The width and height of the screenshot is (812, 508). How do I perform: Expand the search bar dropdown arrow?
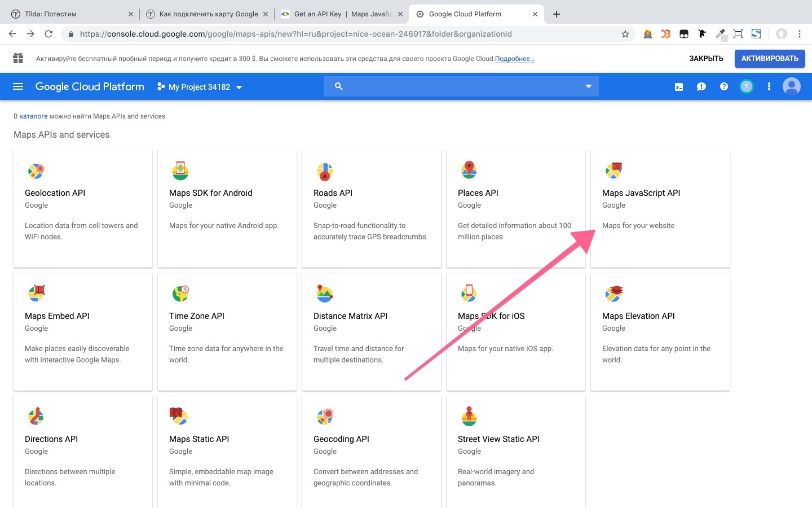pos(589,86)
